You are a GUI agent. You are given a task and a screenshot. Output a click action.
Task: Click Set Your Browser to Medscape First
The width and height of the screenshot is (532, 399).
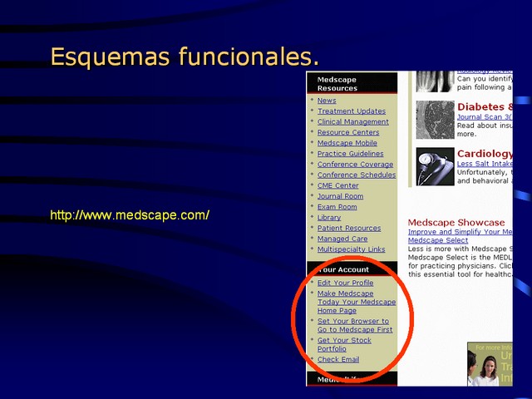(355, 325)
